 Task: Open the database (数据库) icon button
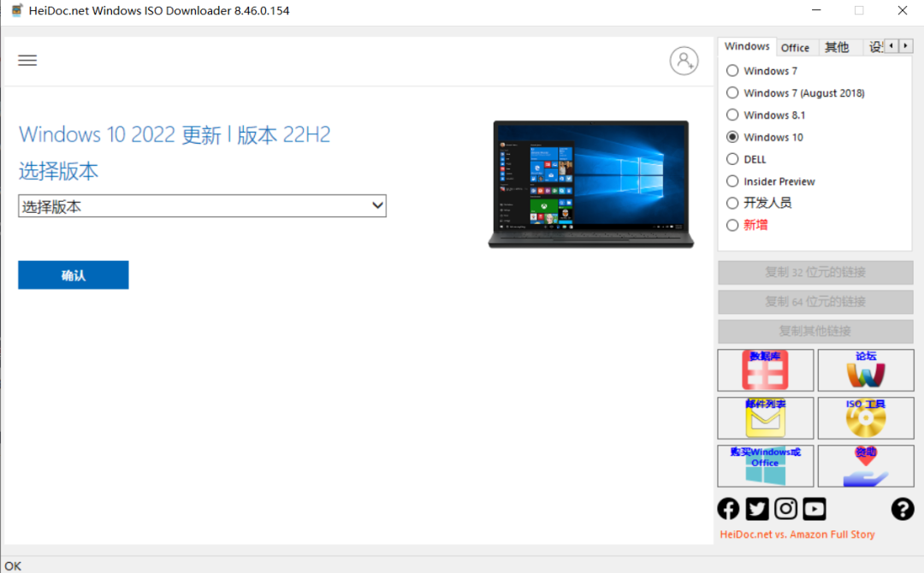tap(766, 369)
